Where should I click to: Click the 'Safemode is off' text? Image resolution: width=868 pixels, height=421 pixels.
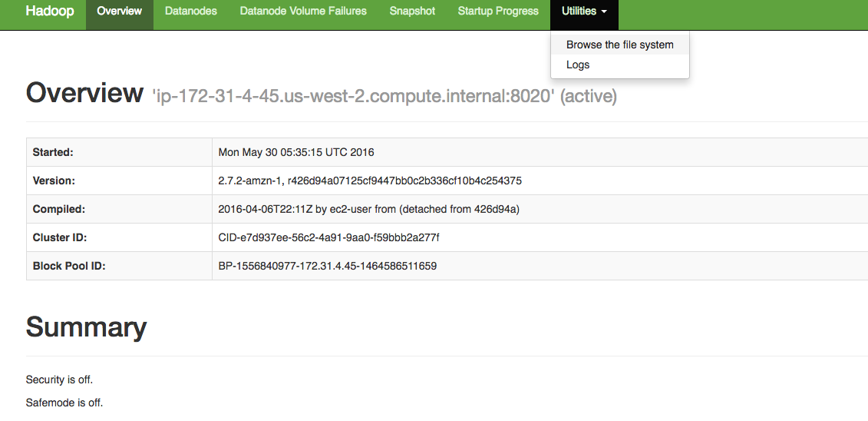pos(64,403)
